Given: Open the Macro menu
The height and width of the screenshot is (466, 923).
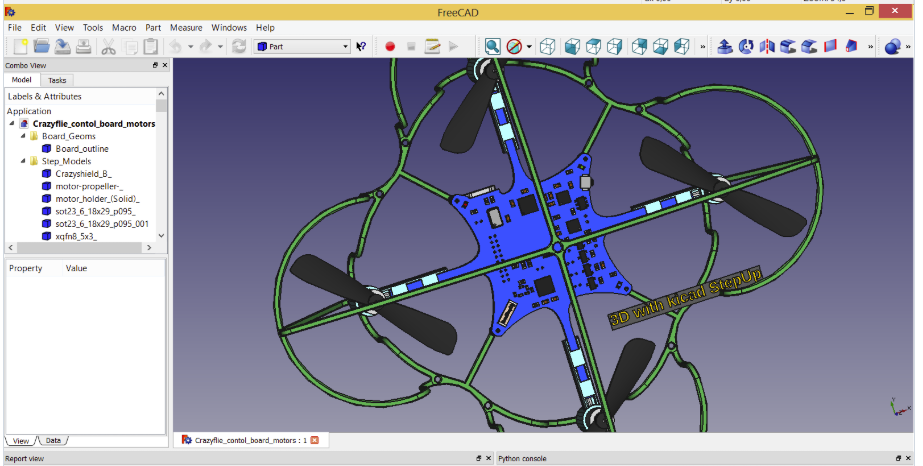Looking at the screenshot, I should (124, 28).
